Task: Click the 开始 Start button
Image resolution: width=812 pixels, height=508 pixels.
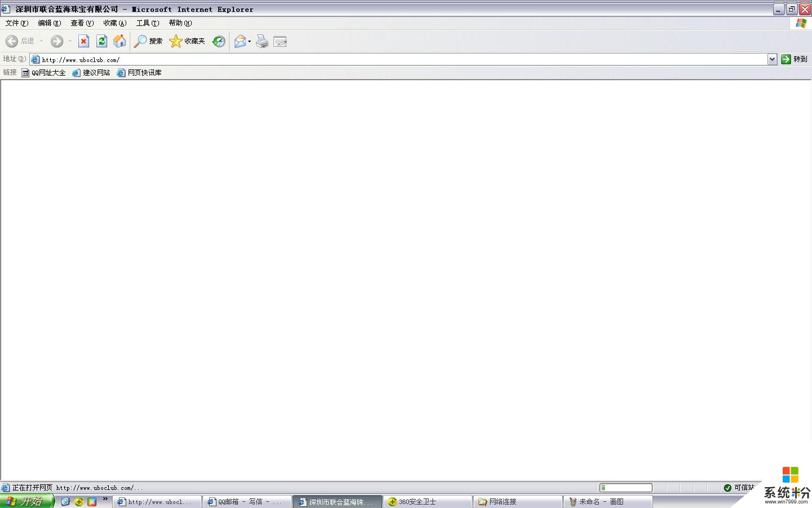Action: (x=27, y=501)
